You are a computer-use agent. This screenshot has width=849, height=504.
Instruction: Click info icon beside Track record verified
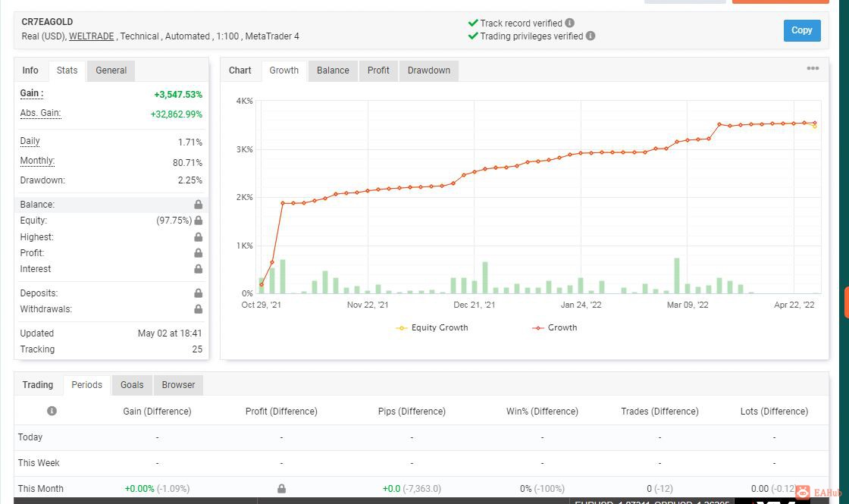[x=569, y=23]
